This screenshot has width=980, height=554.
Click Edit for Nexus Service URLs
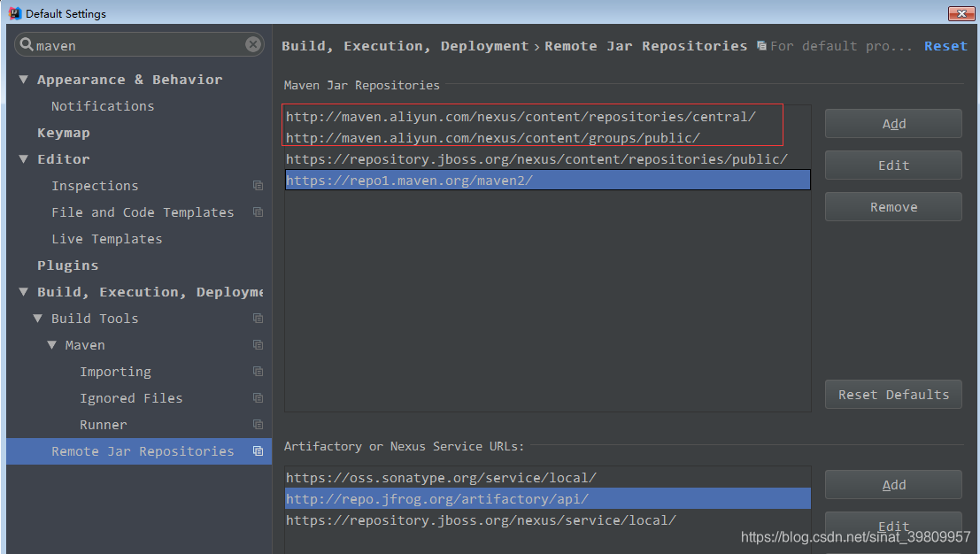(x=893, y=526)
